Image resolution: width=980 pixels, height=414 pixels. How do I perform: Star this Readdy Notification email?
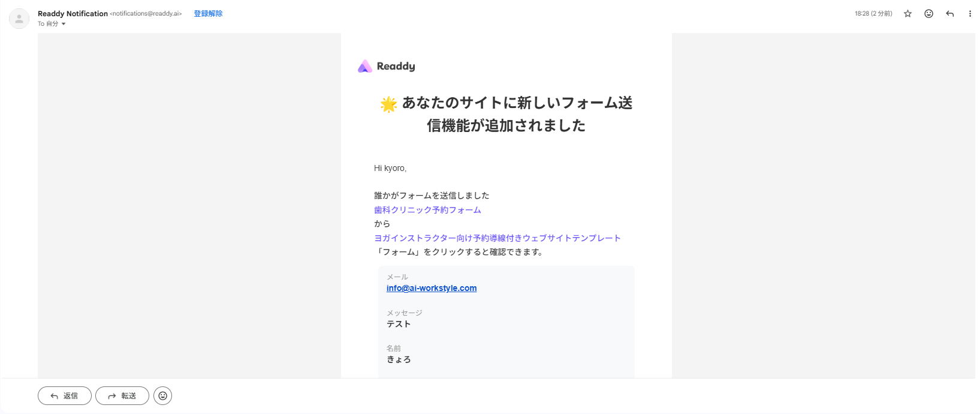coord(907,14)
